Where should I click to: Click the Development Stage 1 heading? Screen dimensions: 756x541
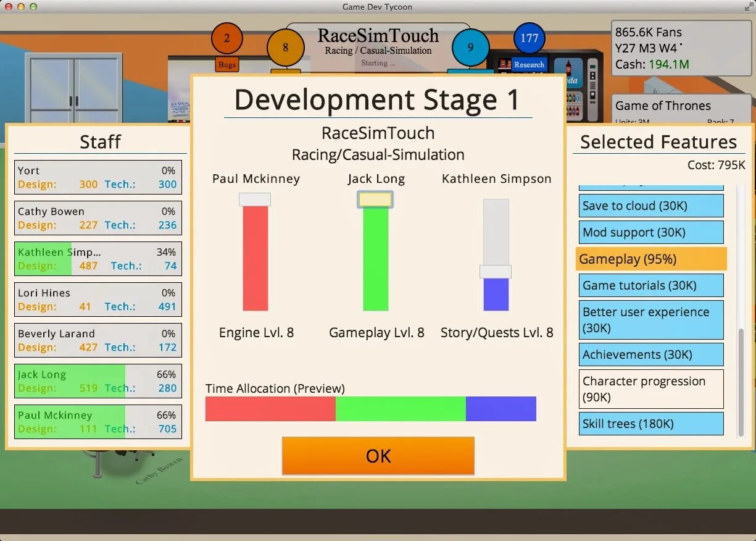click(x=377, y=99)
